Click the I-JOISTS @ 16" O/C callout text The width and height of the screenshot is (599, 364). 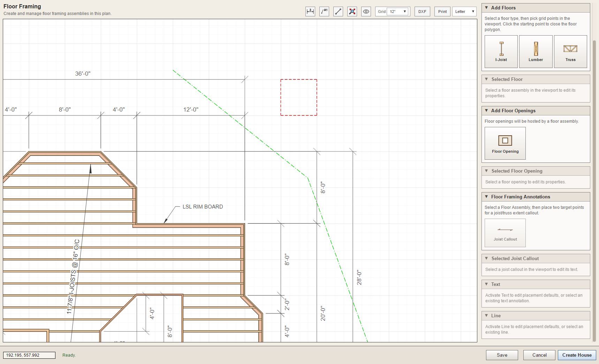[73, 277]
